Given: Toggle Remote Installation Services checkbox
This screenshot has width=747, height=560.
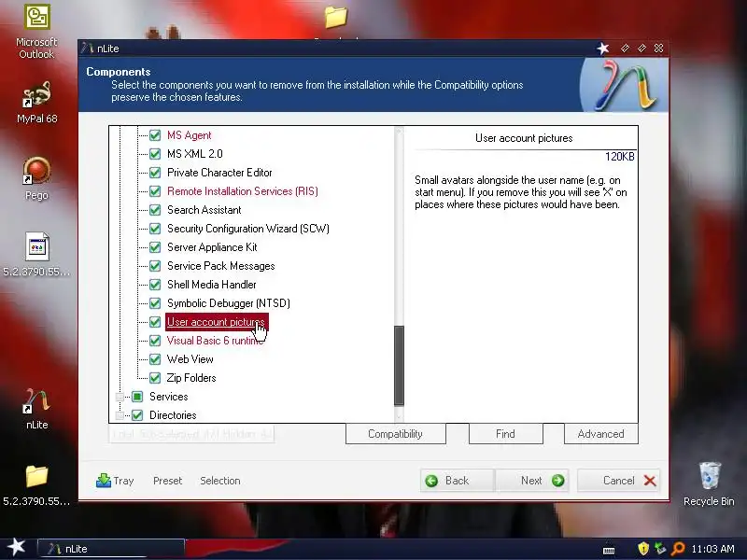Looking at the screenshot, I should click(x=155, y=191).
